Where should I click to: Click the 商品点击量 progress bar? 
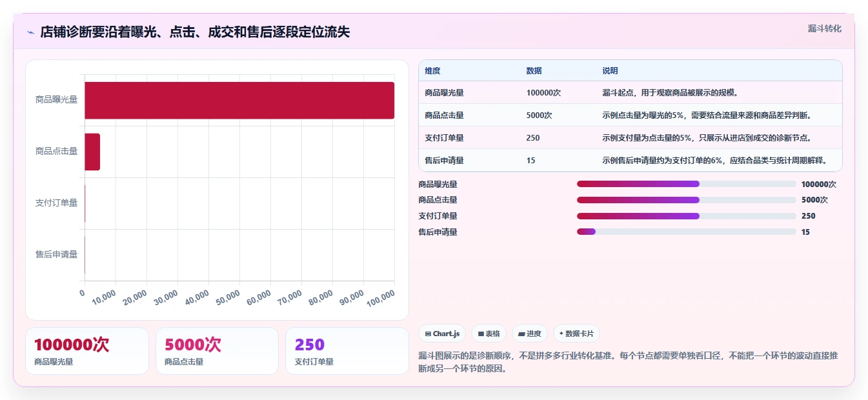tap(686, 200)
